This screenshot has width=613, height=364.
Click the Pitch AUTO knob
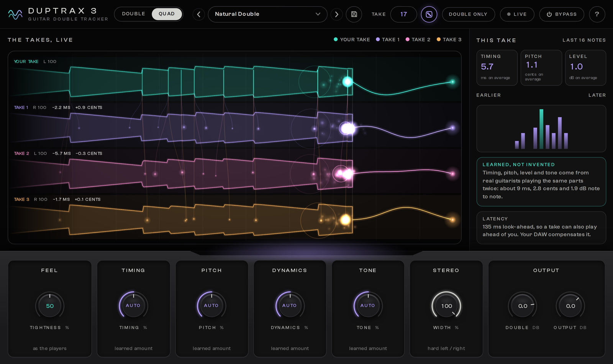pyautogui.click(x=211, y=306)
